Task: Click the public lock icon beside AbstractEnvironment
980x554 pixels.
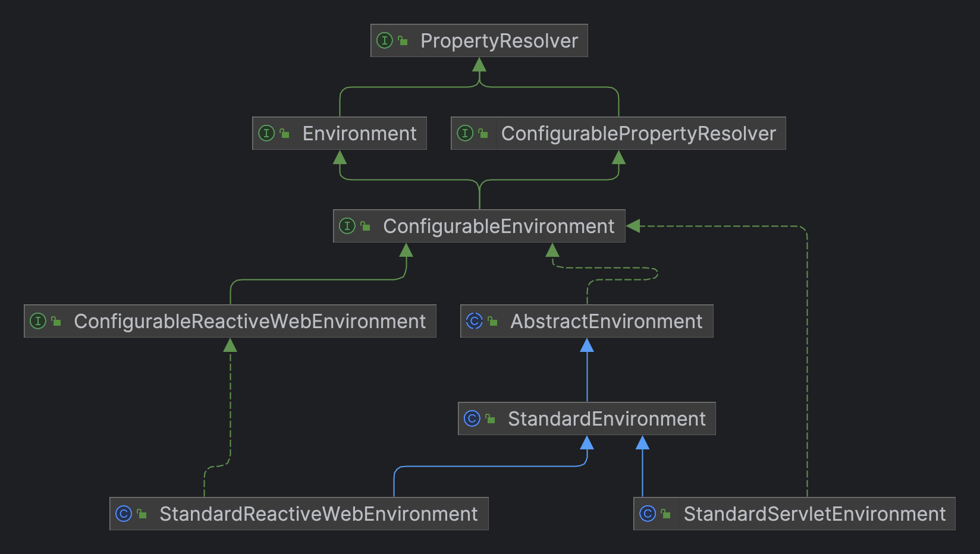Action: pyautogui.click(x=493, y=321)
